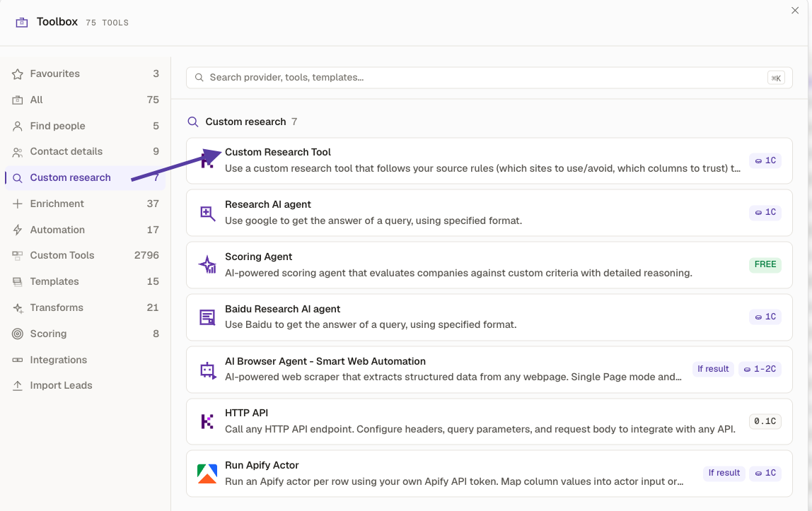Click the Custom Tools count 2796
Image resolution: width=812 pixels, height=511 pixels.
coord(146,256)
